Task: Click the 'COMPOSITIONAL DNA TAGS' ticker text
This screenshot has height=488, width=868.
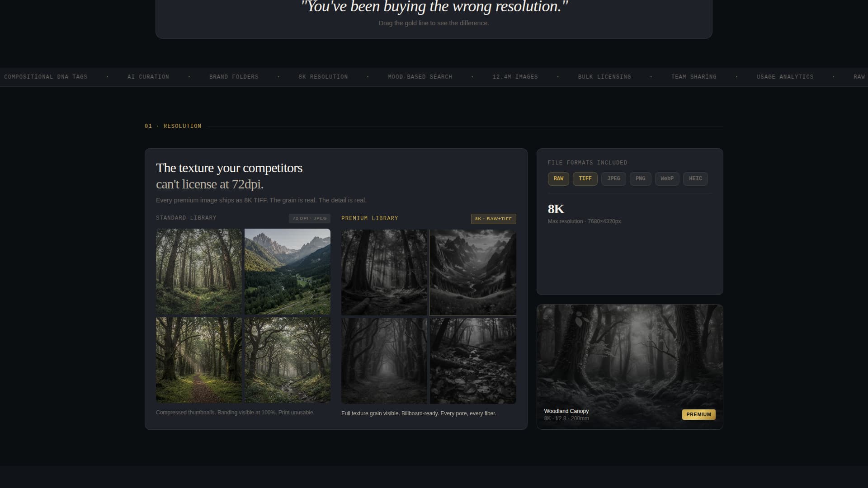Action: (46, 77)
